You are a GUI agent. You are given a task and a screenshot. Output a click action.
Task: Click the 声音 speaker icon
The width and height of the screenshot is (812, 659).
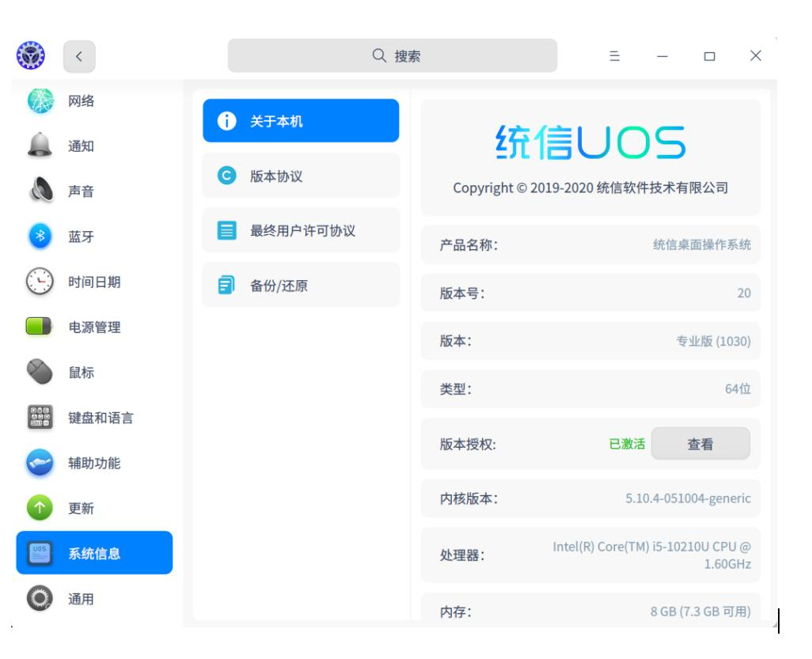click(x=41, y=190)
